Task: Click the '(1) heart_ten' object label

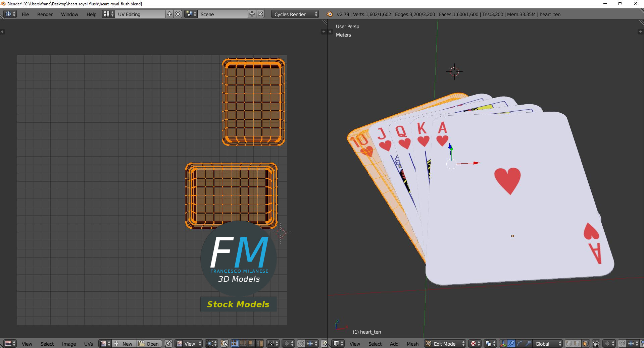Action: [367, 332]
